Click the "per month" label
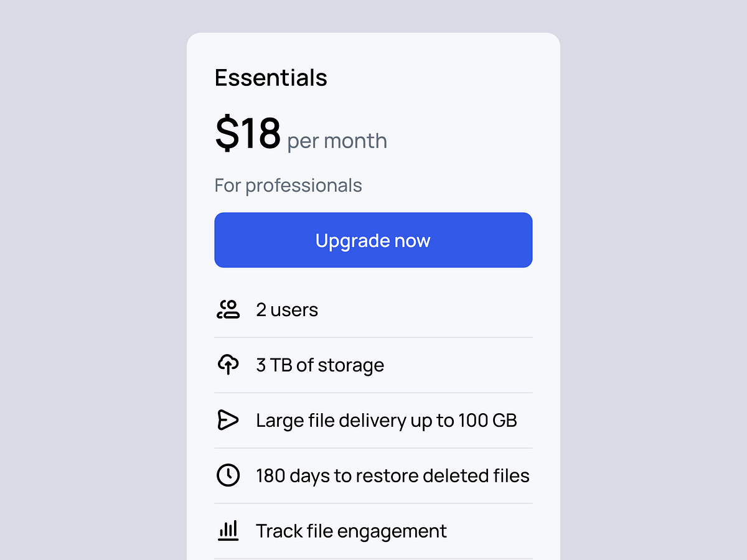Image resolution: width=747 pixels, height=560 pixels. point(336,141)
